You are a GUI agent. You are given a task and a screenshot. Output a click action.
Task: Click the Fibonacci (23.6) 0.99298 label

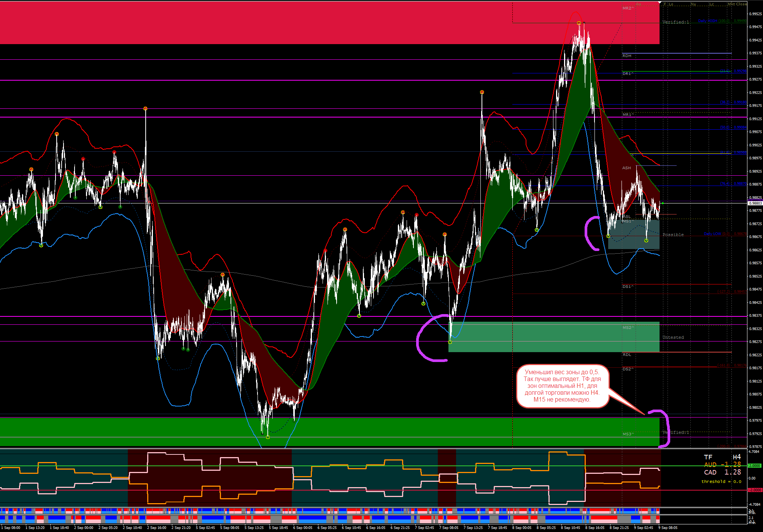pos(733,71)
